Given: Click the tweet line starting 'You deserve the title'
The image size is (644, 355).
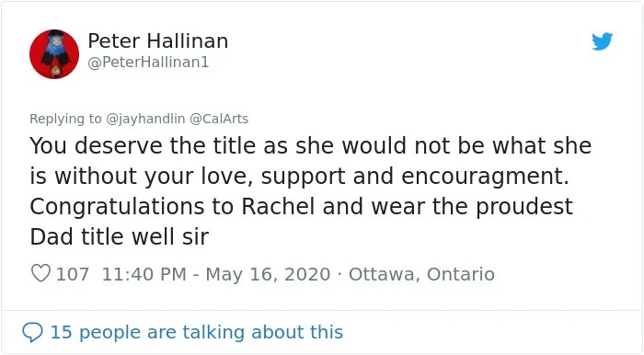Looking at the screenshot, I should (x=311, y=145).
